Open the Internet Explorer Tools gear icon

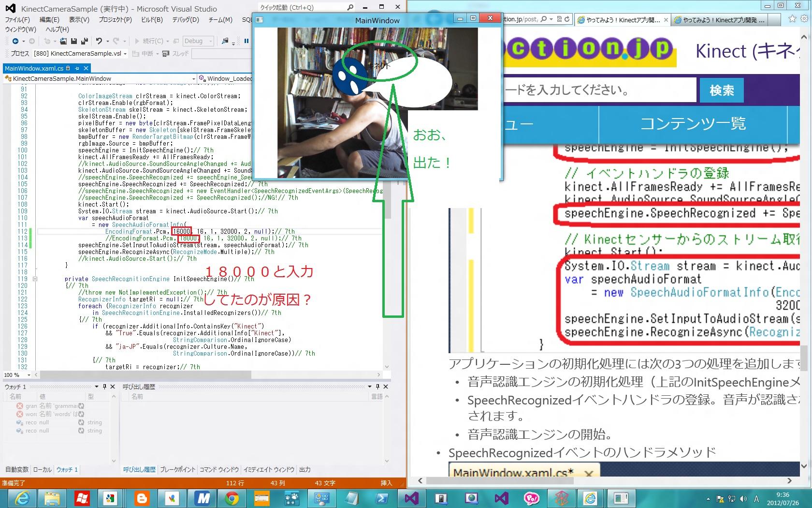(x=804, y=19)
